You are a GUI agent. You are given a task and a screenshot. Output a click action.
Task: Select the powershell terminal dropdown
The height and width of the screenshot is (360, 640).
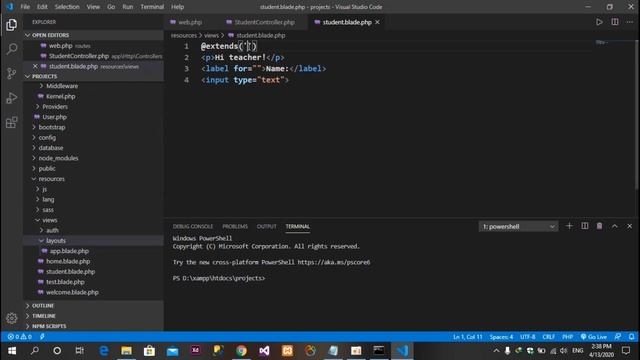[x=518, y=226]
